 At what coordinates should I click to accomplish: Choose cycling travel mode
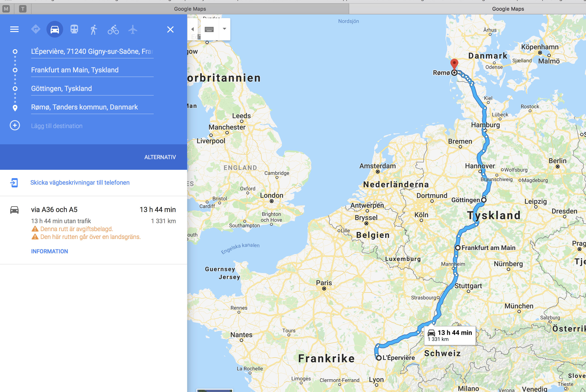113,29
